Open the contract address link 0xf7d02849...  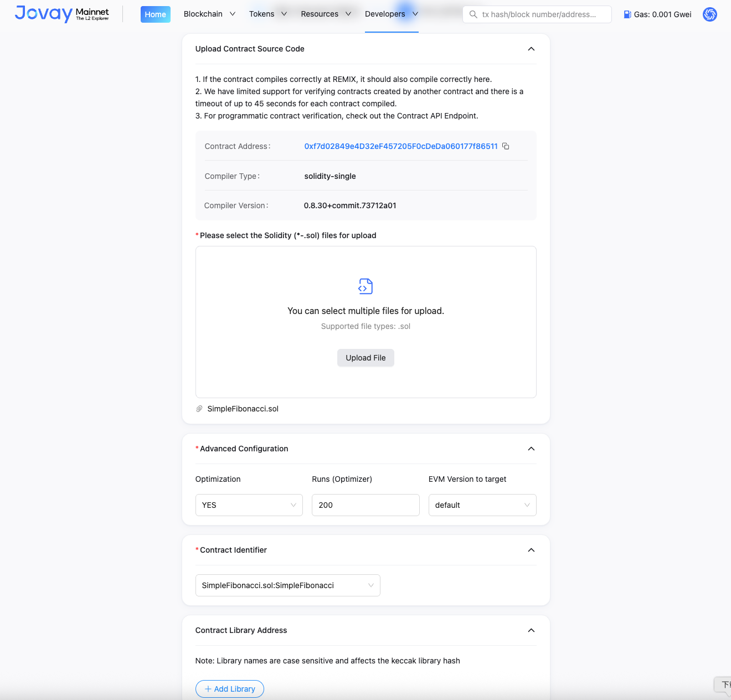click(400, 146)
